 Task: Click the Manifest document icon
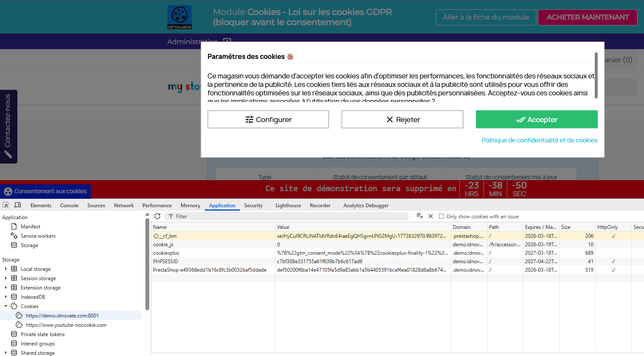(x=14, y=226)
